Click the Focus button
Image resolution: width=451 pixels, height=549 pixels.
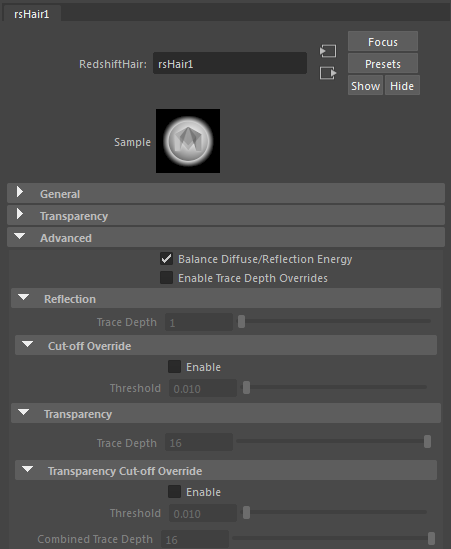click(x=383, y=42)
